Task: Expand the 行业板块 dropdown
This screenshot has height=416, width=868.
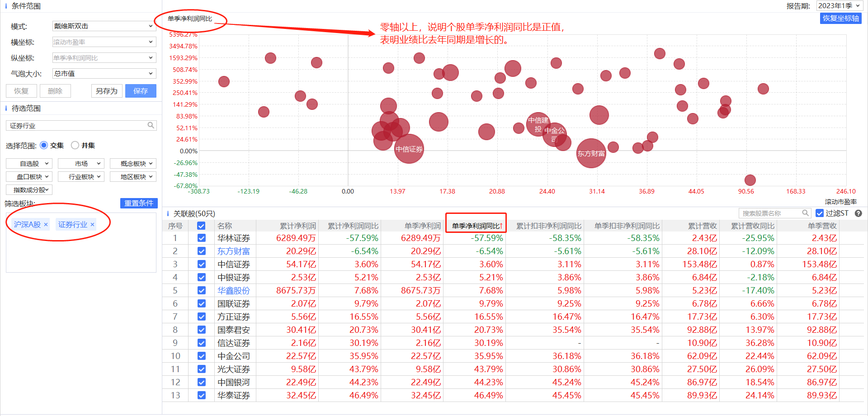Action: pos(81,176)
